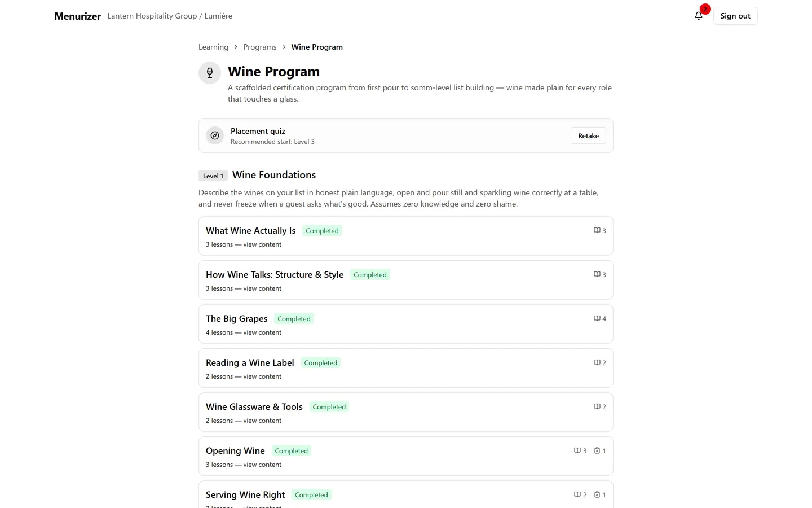The height and width of the screenshot is (508, 812).
Task: Click quiz clipboard icon on Serving Wine Right
Action: tap(597, 494)
